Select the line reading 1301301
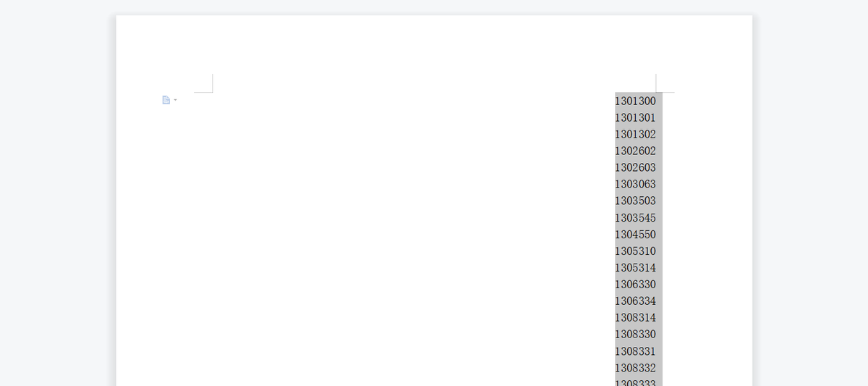 coord(635,117)
